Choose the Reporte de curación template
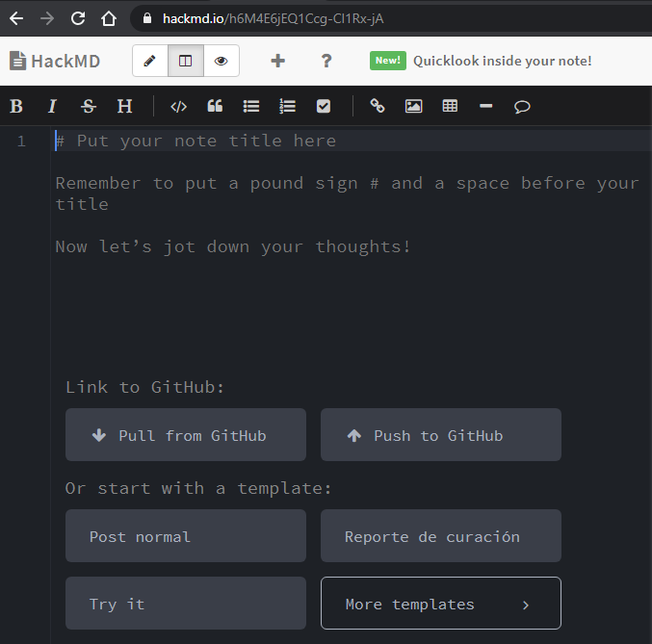Screen dimensions: 652x644 pos(441,536)
